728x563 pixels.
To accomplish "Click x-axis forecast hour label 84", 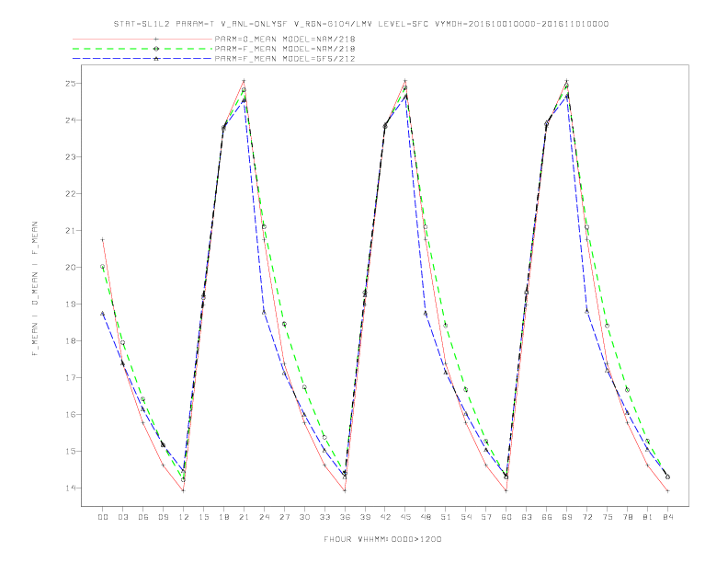I will coord(667,517).
